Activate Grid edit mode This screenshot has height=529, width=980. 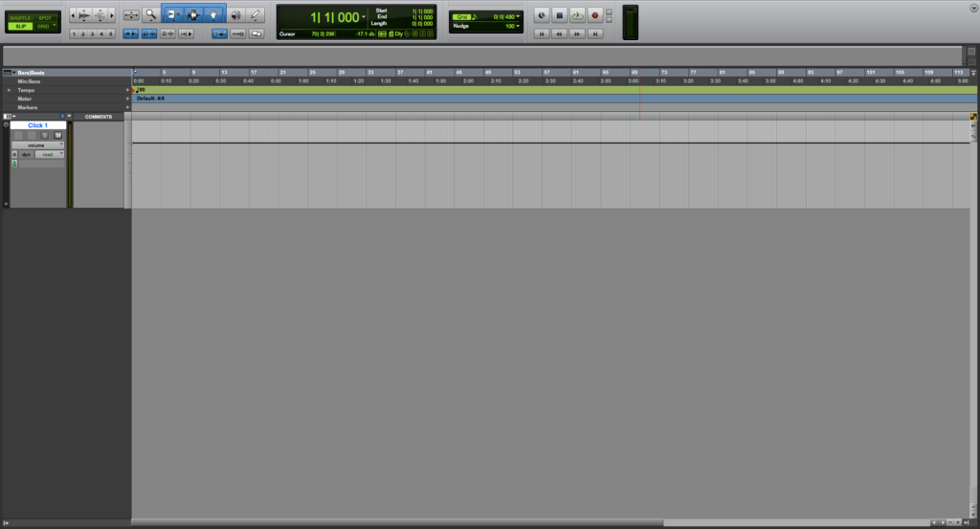(x=42, y=26)
